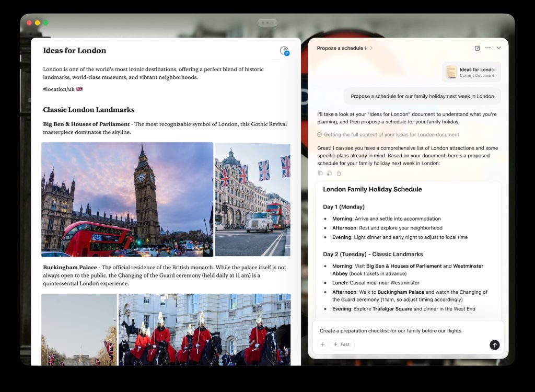
Task: Expand the 'Propose a schedule' chat title
Action: click(344, 48)
